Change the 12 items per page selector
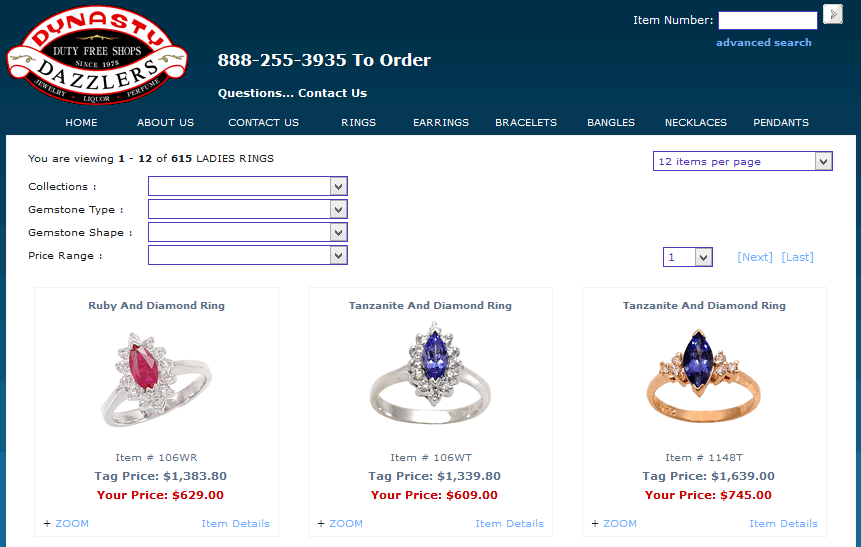The width and height of the screenshot is (861, 547). click(x=742, y=161)
